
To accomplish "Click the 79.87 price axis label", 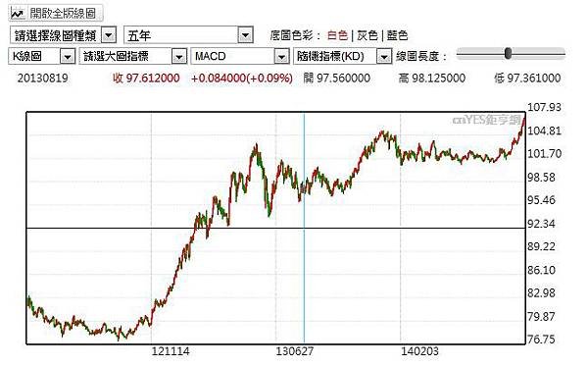I will click(x=542, y=317).
